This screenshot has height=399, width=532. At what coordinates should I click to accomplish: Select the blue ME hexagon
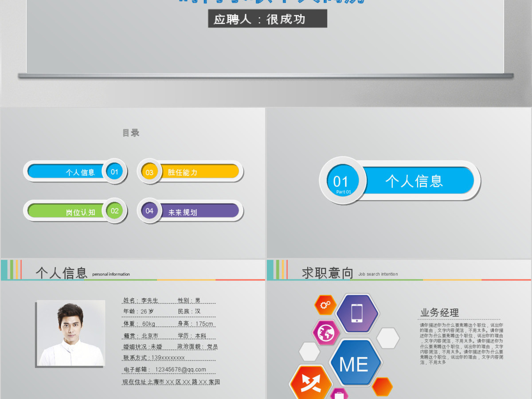(x=356, y=363)
